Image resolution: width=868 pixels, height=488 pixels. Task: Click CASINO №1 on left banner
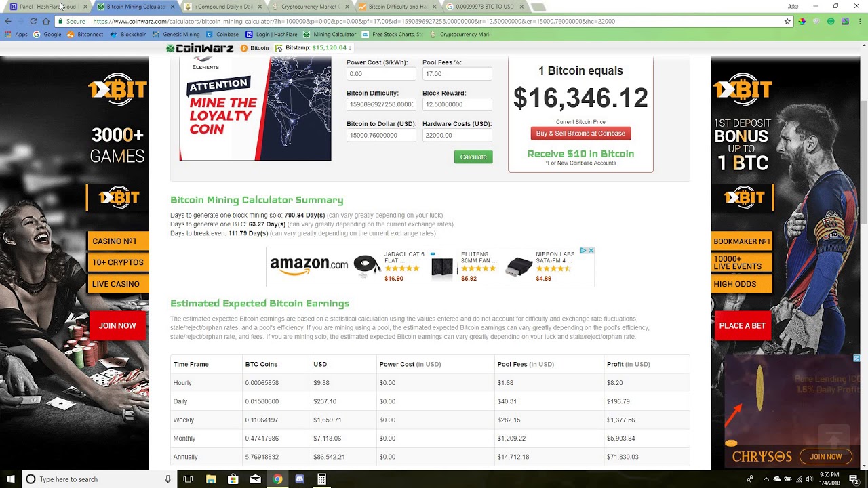(x=118, y=241)
